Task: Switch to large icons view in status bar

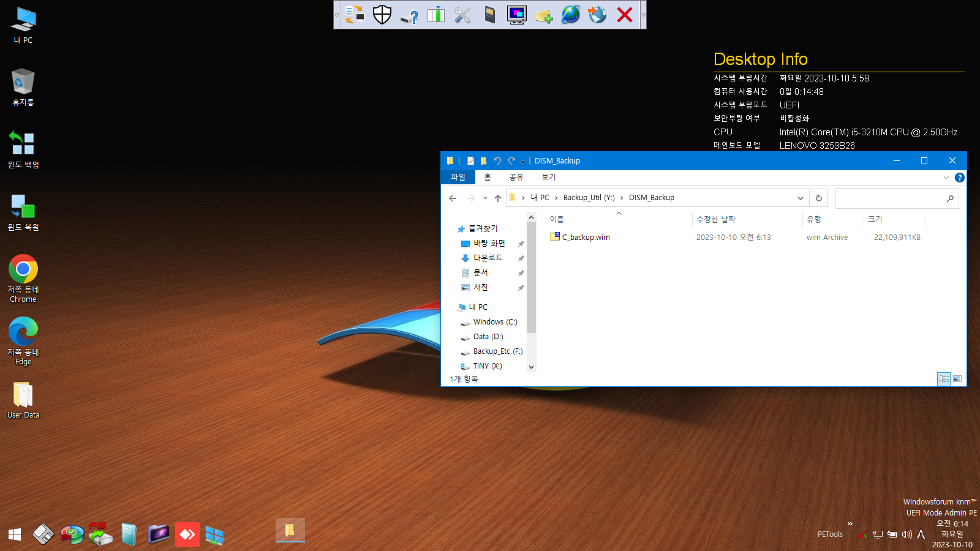Action: [x=957, y=379]
